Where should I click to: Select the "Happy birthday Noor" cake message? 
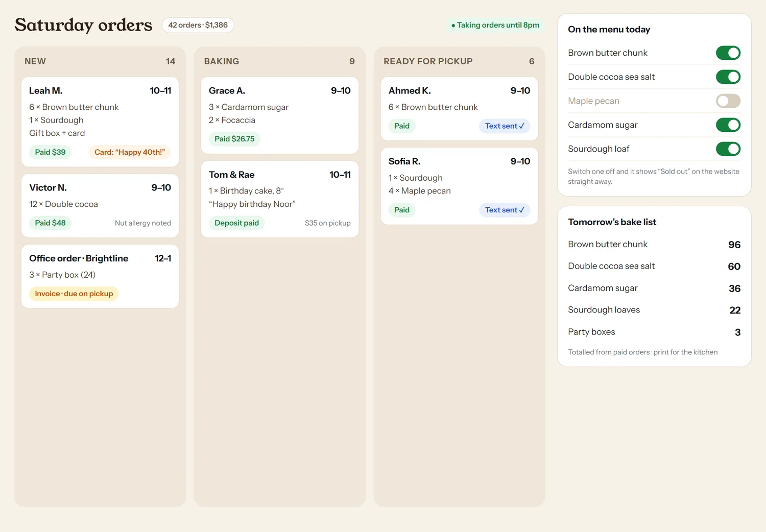tap(252, 204)
